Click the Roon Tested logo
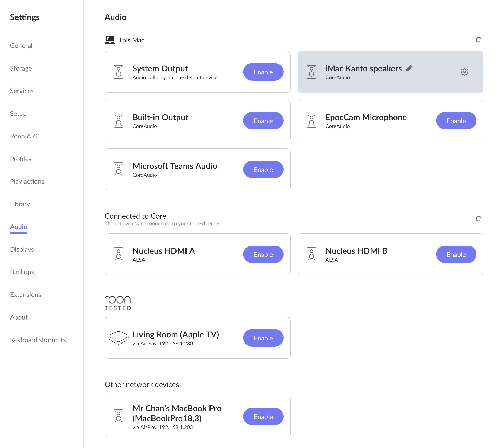Image resolution: width=500 pixels, height=448 pixels. 118,303
